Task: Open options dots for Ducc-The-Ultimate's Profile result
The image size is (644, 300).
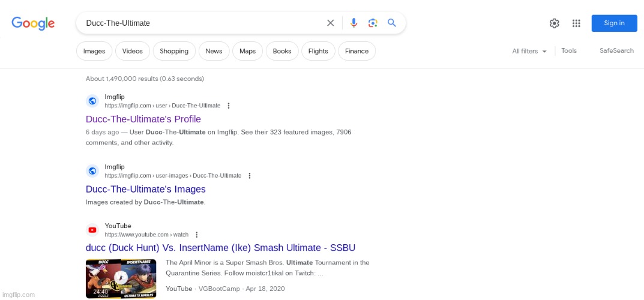Action: (229, 106)
